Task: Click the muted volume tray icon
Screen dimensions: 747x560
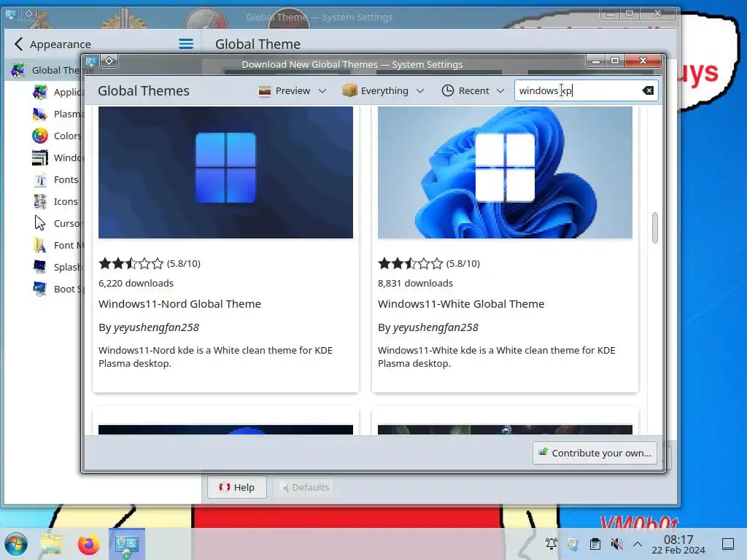Action: point(616,544)
